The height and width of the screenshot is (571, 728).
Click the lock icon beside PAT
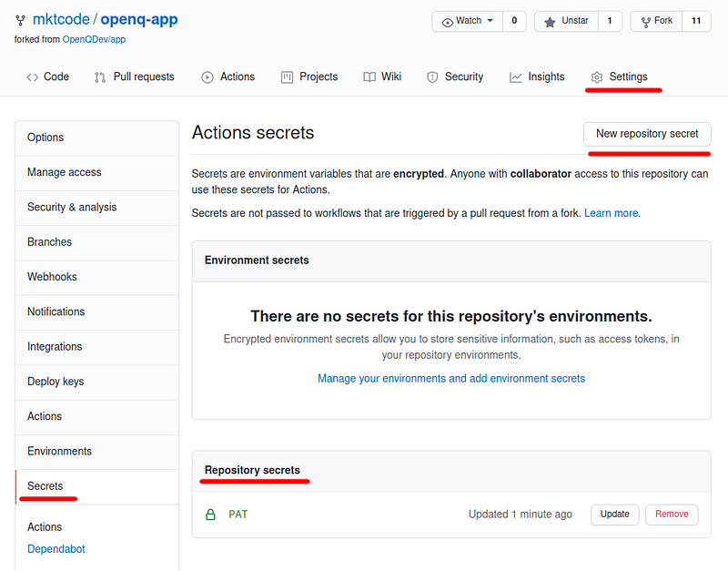click(x=210, y=515)
